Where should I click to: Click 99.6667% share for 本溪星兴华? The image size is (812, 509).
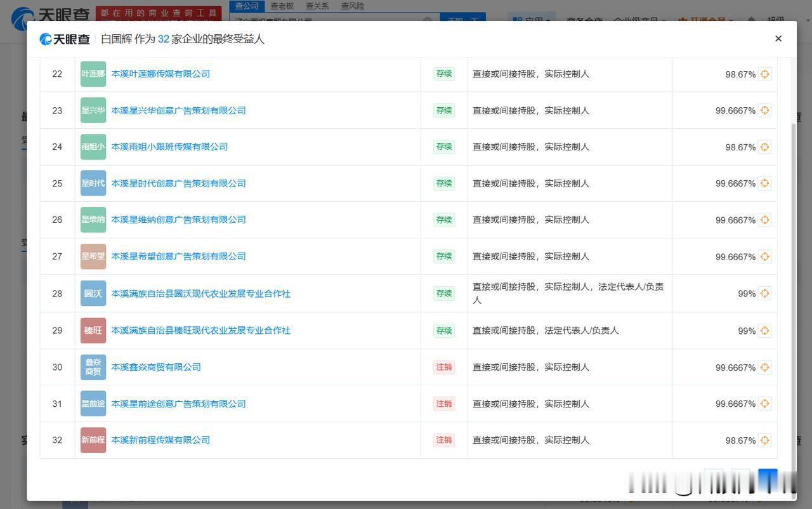(735, 110)
